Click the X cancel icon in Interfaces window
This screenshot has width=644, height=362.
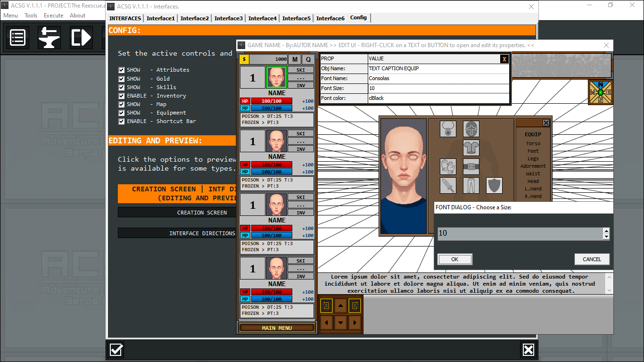click(528, 350)
